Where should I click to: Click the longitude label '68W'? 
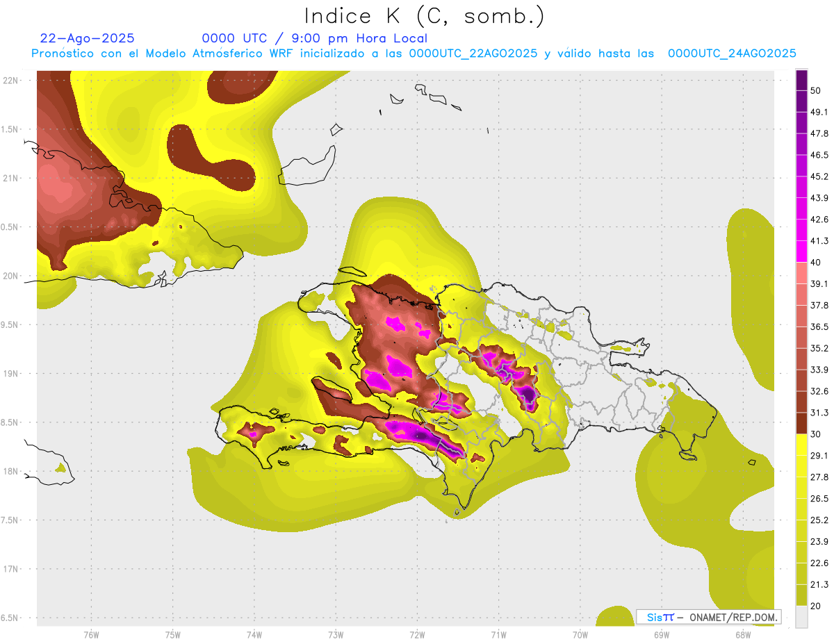[x=742, y=635]
